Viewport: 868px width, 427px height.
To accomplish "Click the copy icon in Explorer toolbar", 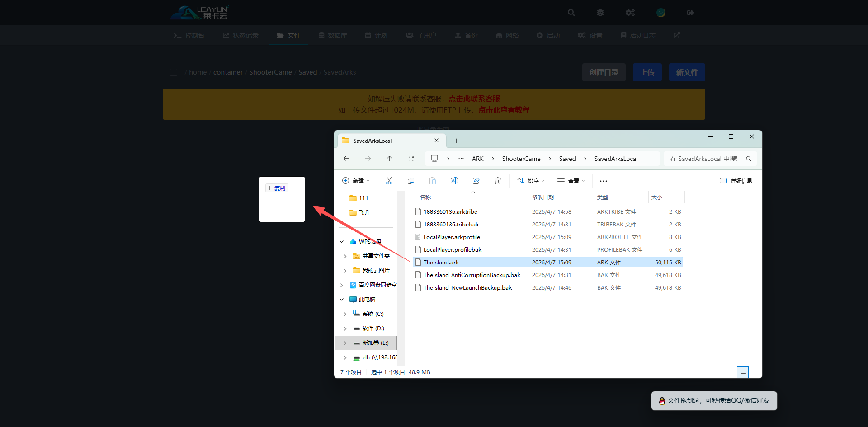I will pyautogui.click(x=410, y=181).
